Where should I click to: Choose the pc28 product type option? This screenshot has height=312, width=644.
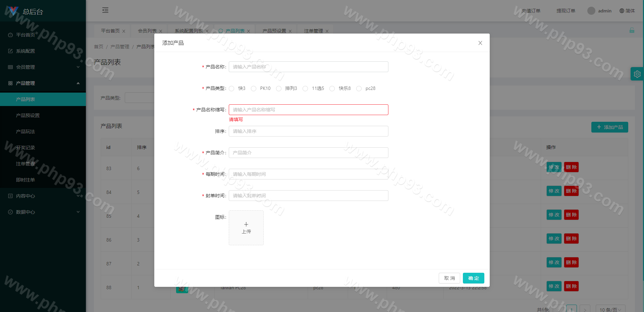[359, 89]
